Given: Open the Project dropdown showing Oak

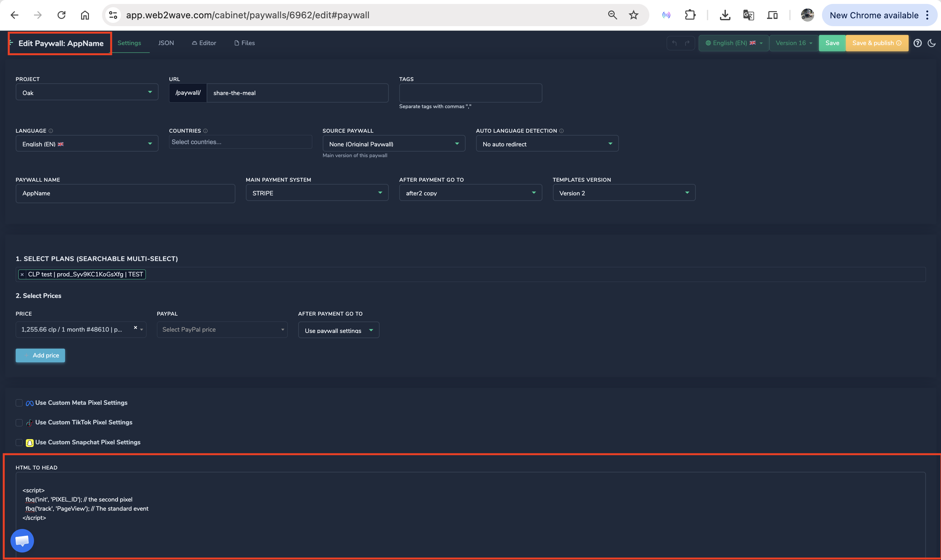Looking at the screenshot, I should tap(87, 92).
